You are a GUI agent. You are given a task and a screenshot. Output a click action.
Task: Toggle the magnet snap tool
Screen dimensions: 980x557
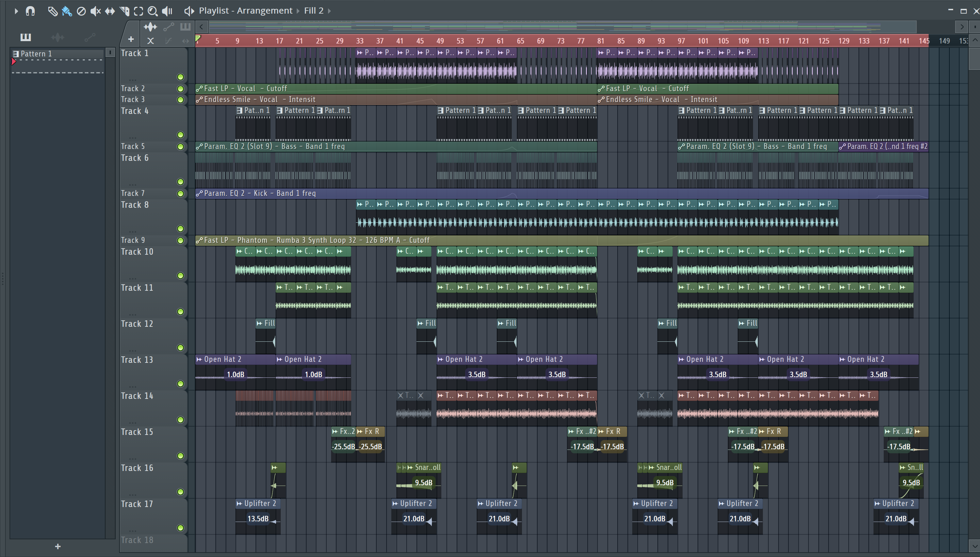pos(30,11)
